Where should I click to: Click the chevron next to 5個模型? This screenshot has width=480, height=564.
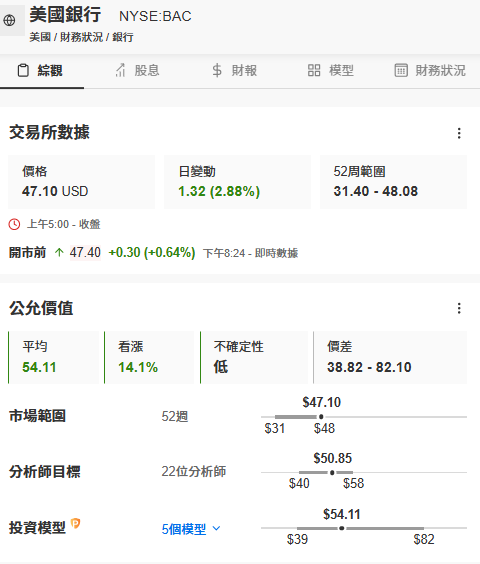(x=216, y=528)
